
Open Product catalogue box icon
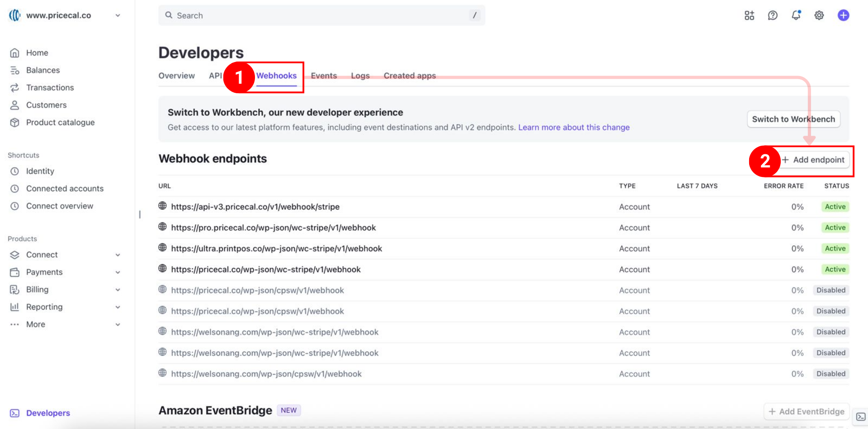(15, 123)
